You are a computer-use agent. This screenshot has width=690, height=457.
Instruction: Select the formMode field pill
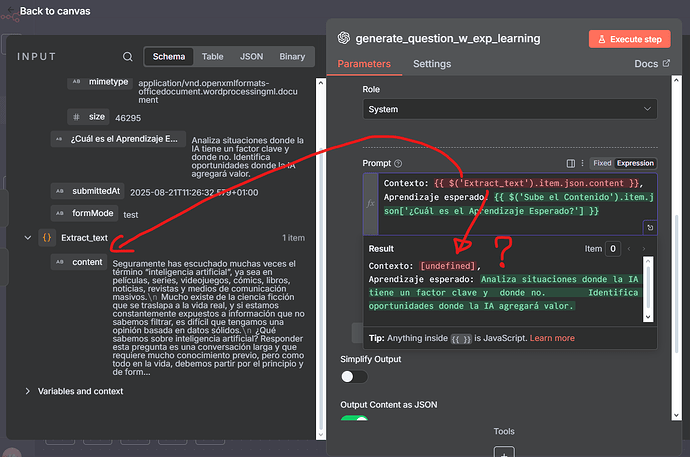tap(84, 213)
